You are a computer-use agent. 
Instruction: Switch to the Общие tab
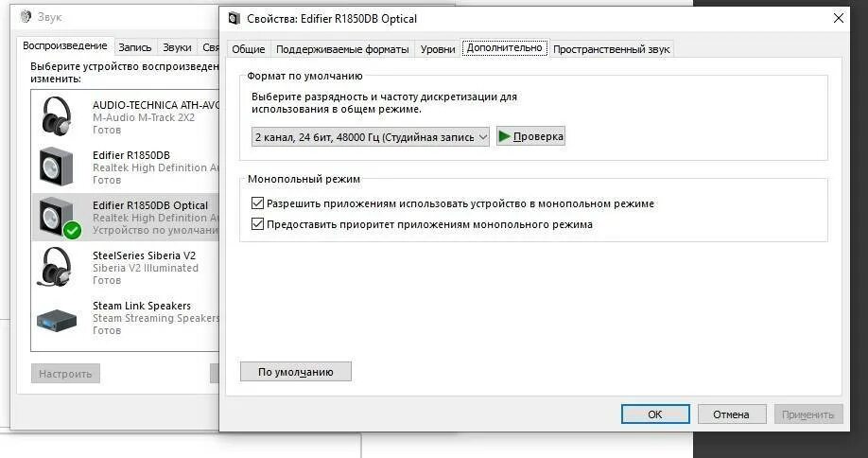[248, 49]
